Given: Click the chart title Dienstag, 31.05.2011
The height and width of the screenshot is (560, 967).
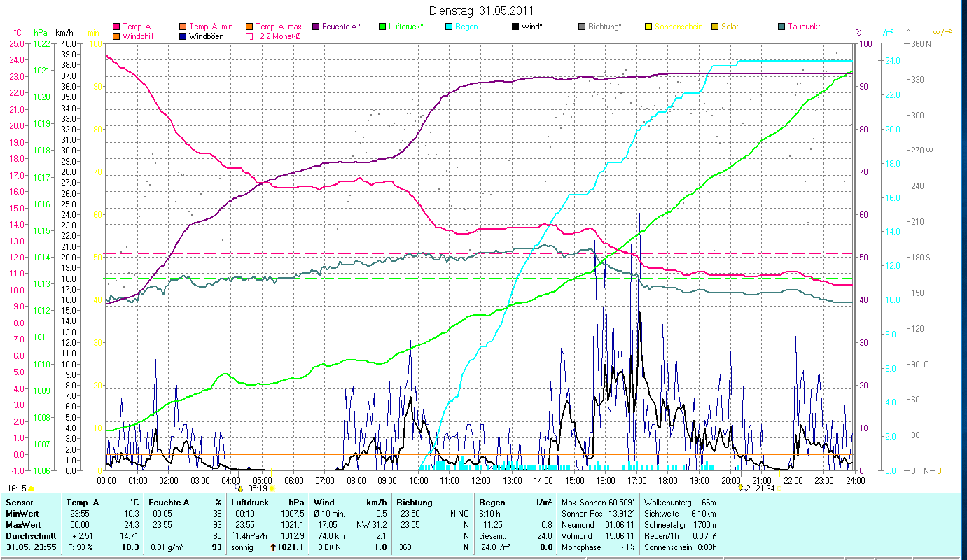Looking at the screenshot, I should 480,11.
